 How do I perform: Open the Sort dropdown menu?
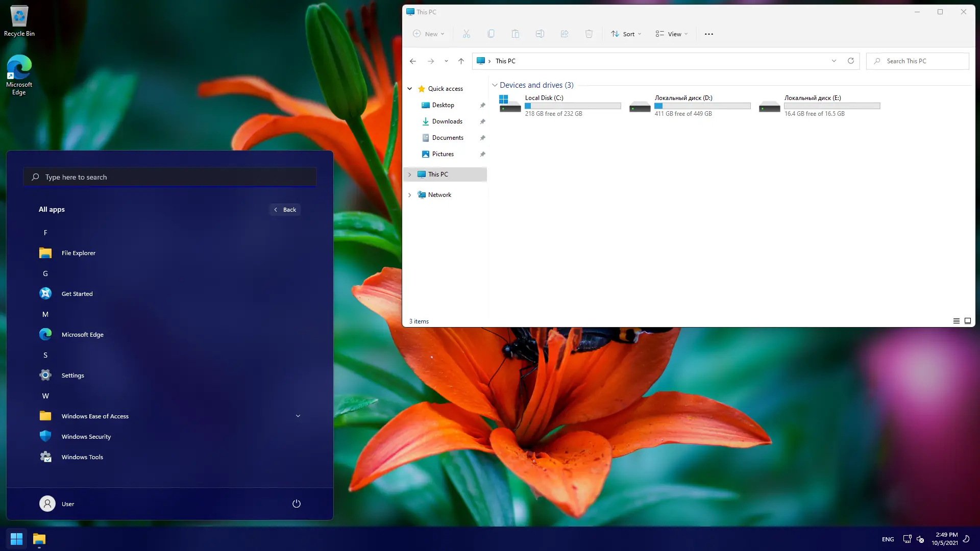point(626,34)
